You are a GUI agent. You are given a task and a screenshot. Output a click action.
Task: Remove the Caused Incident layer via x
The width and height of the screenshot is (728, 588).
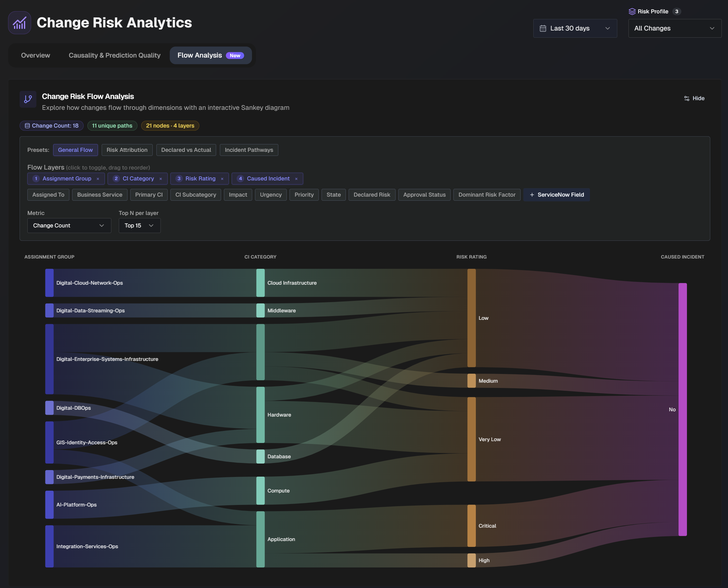pos(296,179)
